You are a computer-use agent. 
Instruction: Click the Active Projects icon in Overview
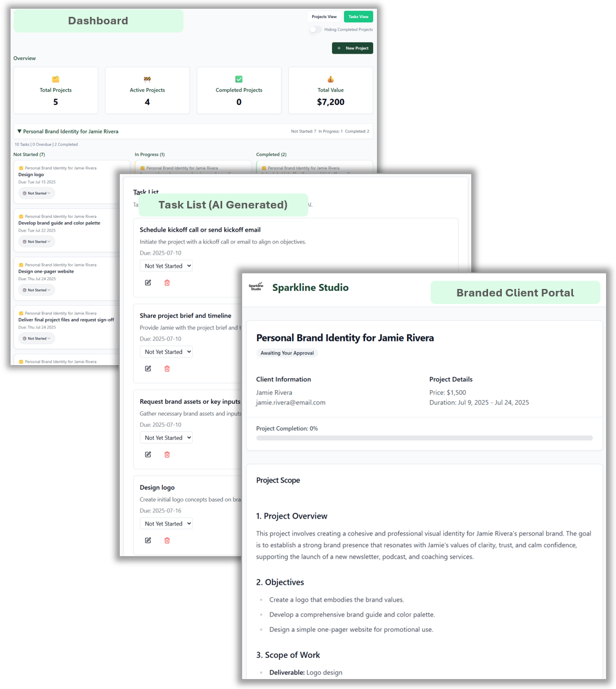pyautogui.click(x=147, y=79)
